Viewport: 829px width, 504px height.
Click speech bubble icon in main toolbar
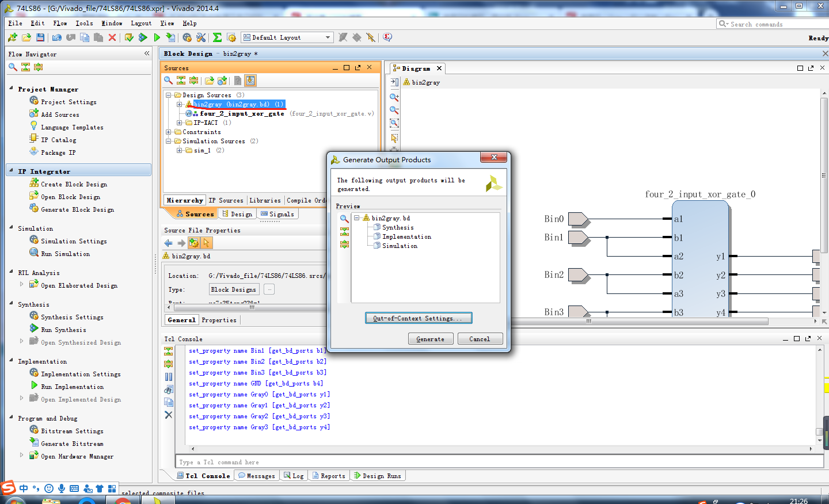387,37
